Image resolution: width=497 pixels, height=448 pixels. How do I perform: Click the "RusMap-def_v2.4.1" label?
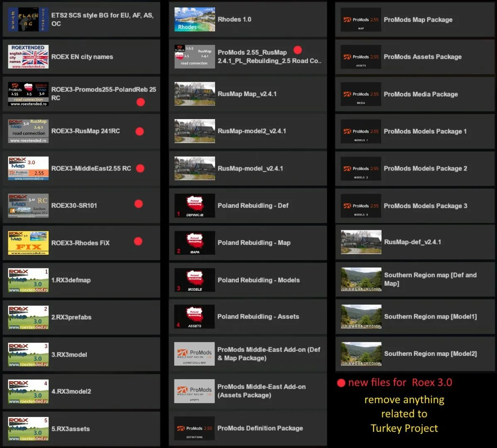click(412, 242)
